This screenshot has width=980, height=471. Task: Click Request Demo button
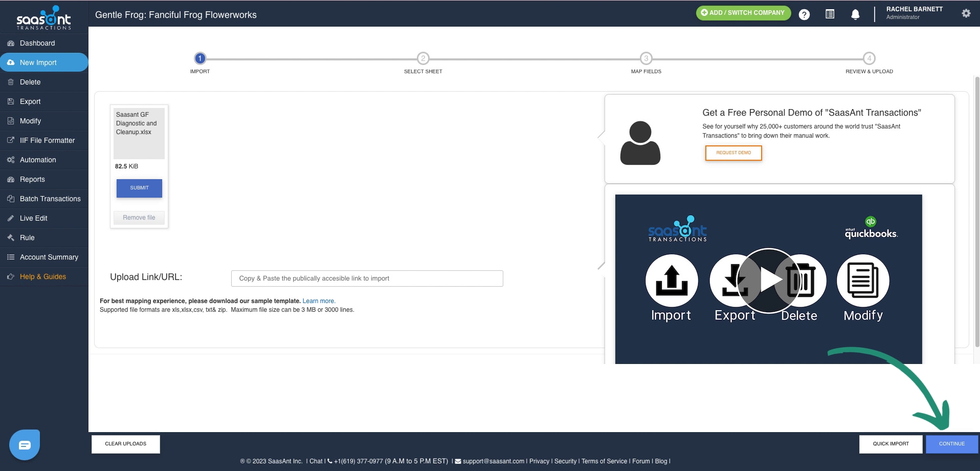coord(733,153)
